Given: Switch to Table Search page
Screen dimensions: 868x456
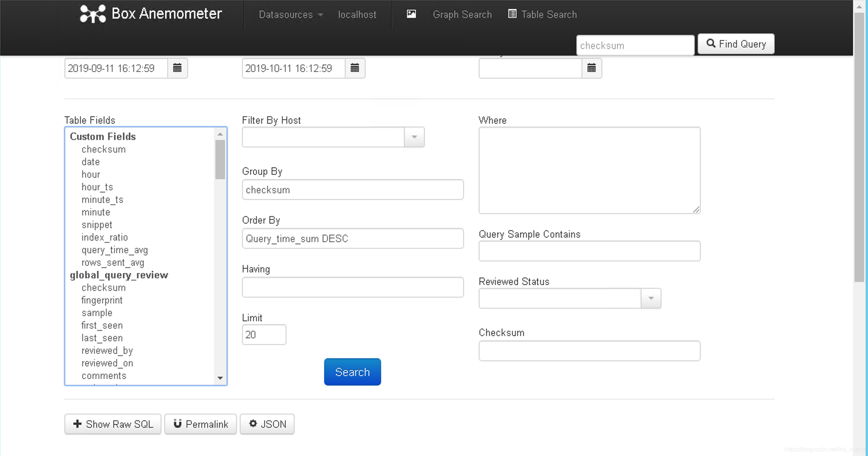Looking at the screenshot, I should point(549,14).
